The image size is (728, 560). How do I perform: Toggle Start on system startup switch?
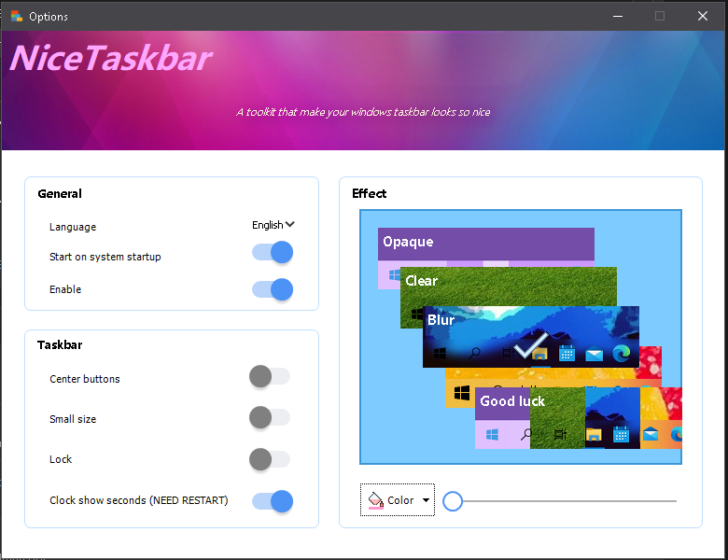[x=273, y=253]
